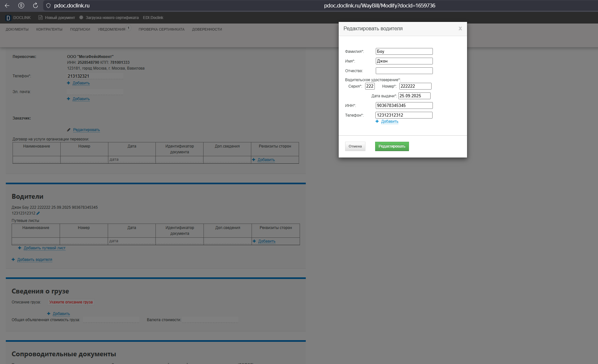Click the Валюта стоимости field
The width and height of the screenshot is (598, 364).
[210, 320]
